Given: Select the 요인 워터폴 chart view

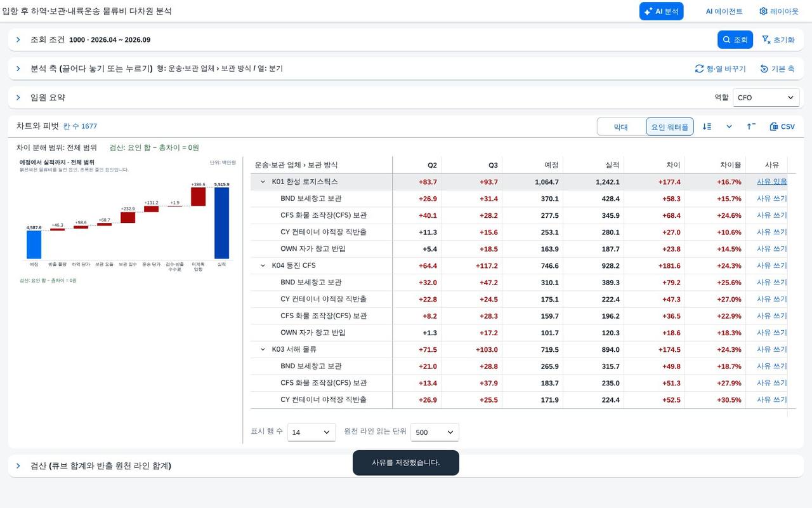Looking at the screenshot, I should click(x=670, y=127).
